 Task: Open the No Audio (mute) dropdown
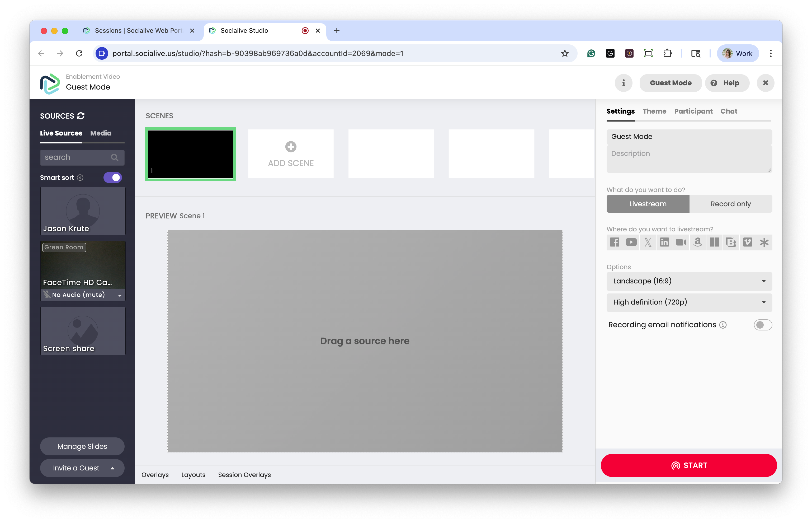pyautogui.click(x=83, y=295)
